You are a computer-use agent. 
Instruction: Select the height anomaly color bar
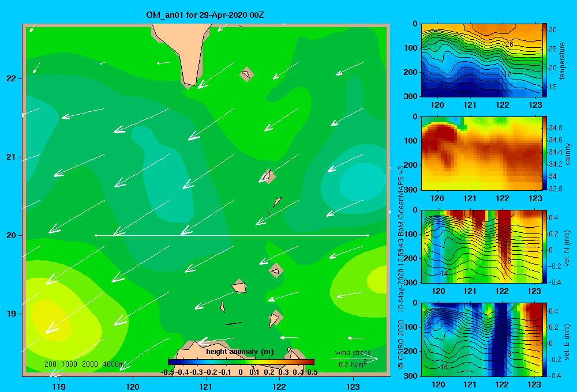point(241,362)
